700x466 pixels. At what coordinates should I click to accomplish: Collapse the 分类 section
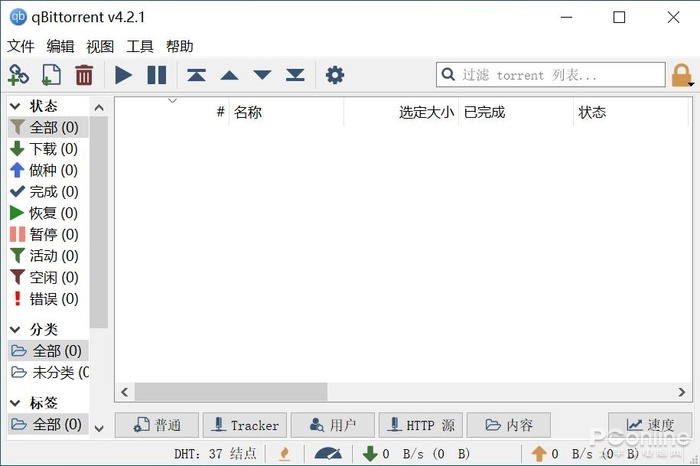click(15, 330)
